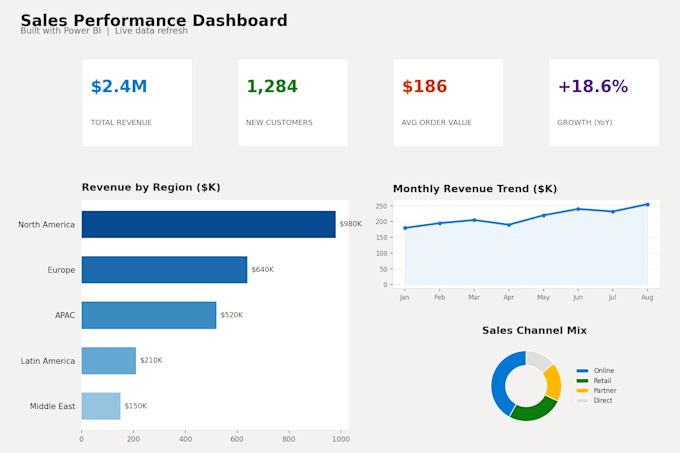Select the Aug point on trend line
Viewport: 680px width, 453px height.
647,205
